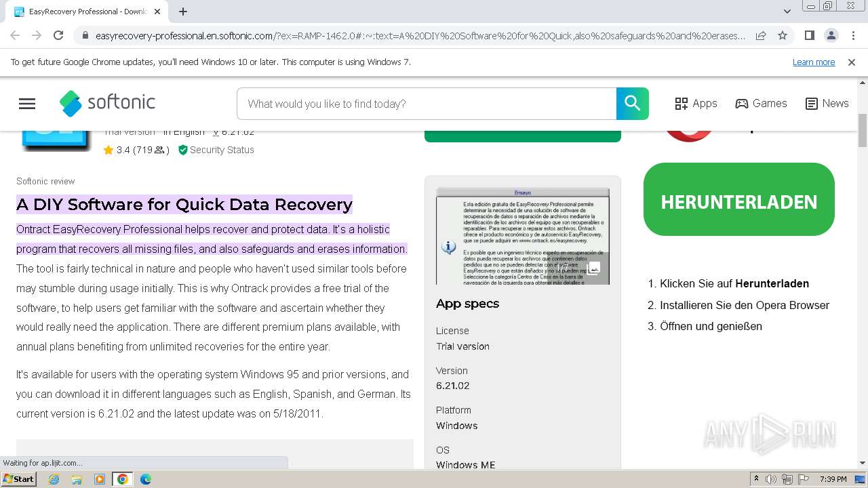
Task: Click 'Trial version' under License
Action: tap(462, 346)
